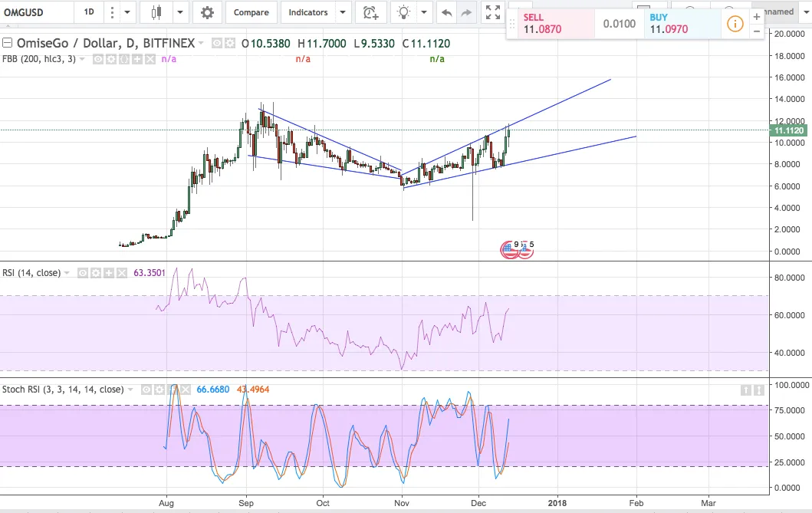Remove the Stoch RSI indicator with X icon
The image size is (812, 513).
tap(186, 390)
